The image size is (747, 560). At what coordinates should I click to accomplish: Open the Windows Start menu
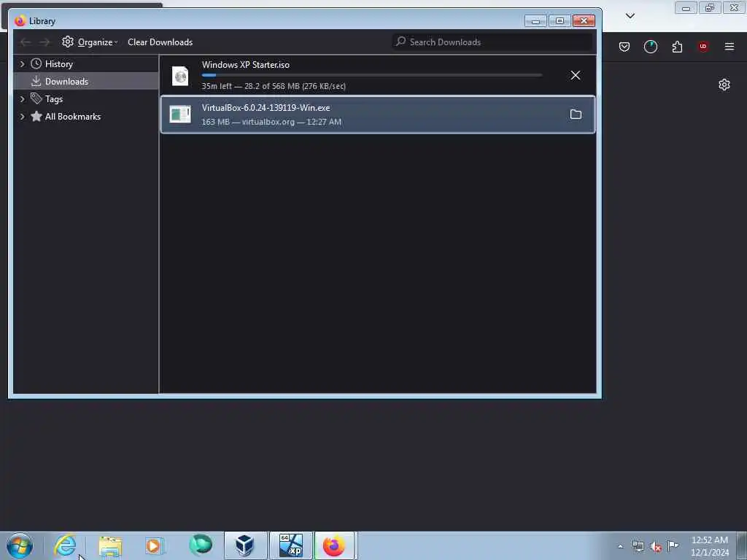coord(20,545)
